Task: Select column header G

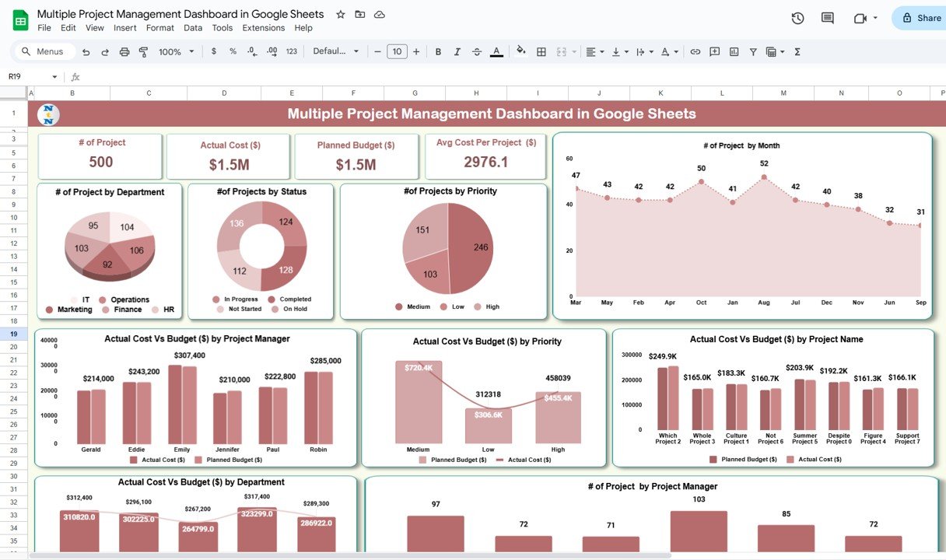Action: point(415,93)
